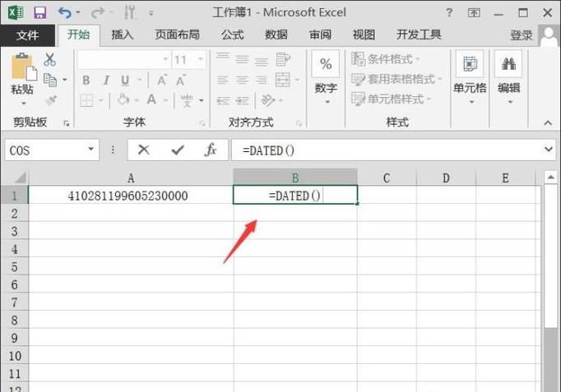
Task: Click the Middle Align icon
Action: 242,60
